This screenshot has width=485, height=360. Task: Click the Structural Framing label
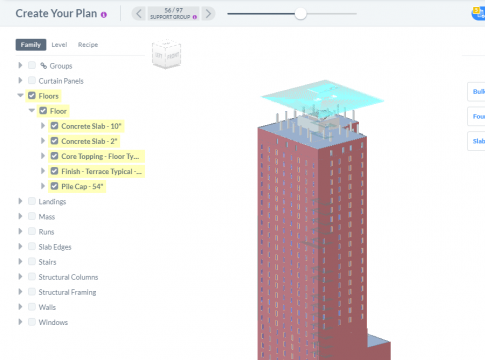tap(67, 292)
